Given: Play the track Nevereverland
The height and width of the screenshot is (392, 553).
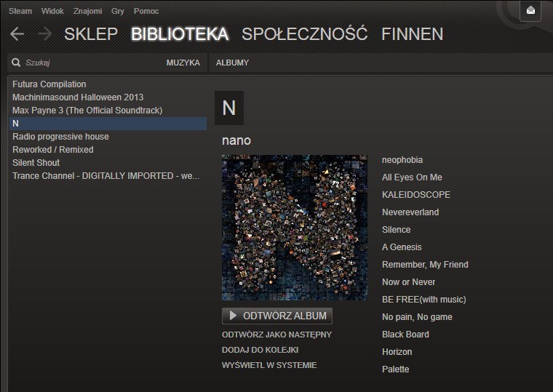Looking at the screenshot, I should pos(410,212).
